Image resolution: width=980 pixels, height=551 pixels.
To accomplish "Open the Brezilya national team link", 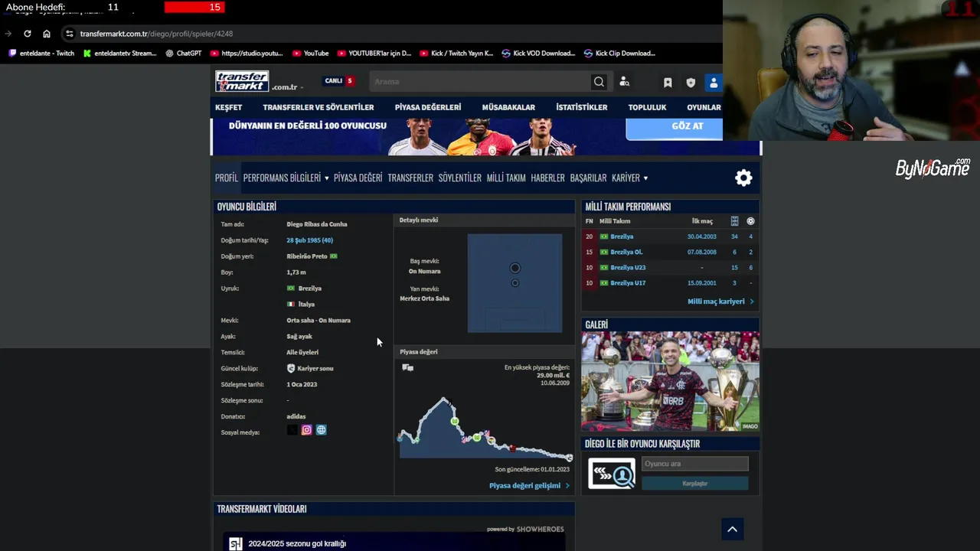I will [x=622, y=236].
